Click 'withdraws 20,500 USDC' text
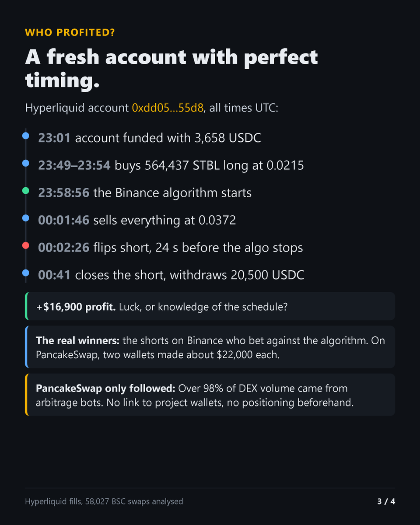This screenshot has height=525, width=420. click(237, 275)
